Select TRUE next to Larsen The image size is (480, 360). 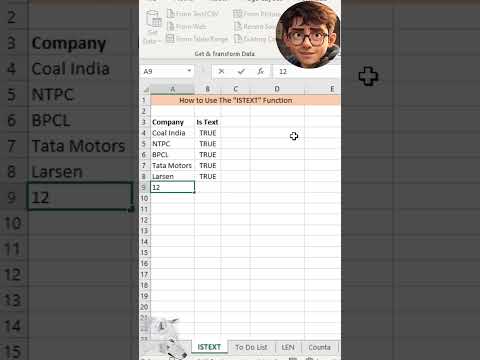click(208, 176)
